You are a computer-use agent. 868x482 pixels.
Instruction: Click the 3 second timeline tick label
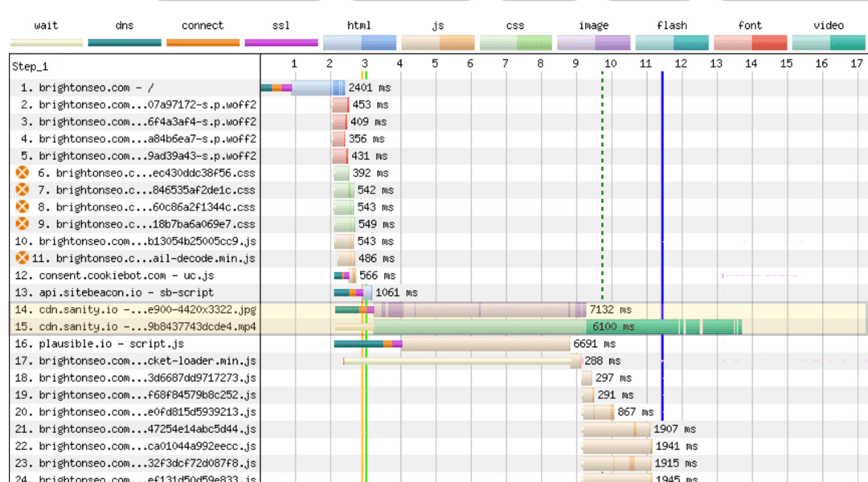pos(364,63)
